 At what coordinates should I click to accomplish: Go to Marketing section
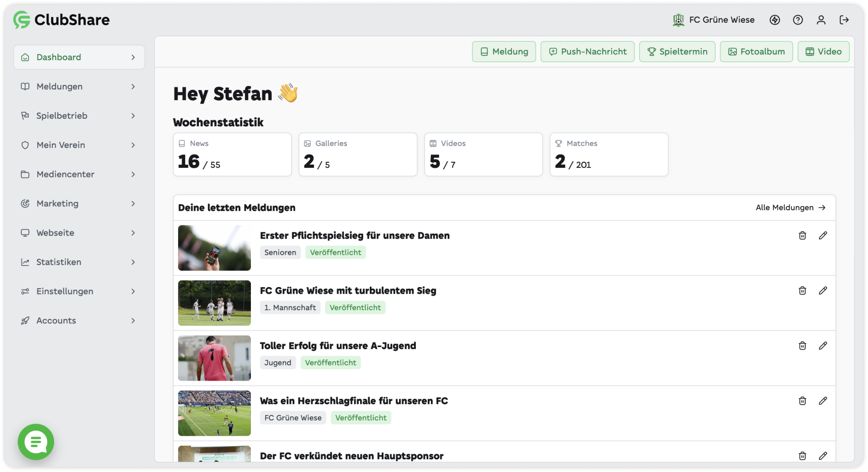click(79, 204)
